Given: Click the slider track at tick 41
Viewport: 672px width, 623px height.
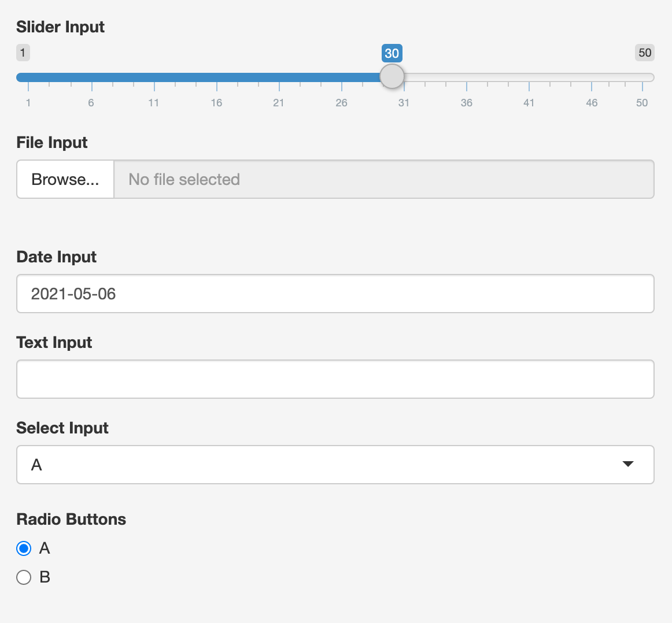Looking at the screenshot, I should (529, 77).
